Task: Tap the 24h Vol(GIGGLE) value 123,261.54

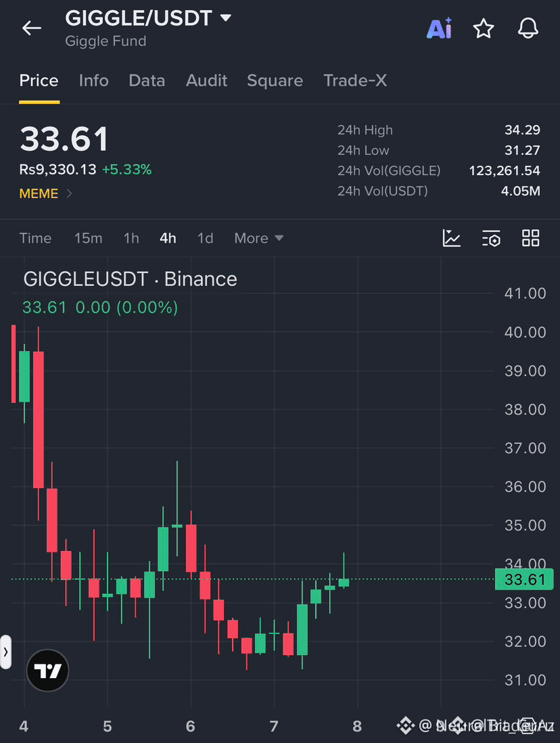Action: pyautogui.click(x=505, y=170)
